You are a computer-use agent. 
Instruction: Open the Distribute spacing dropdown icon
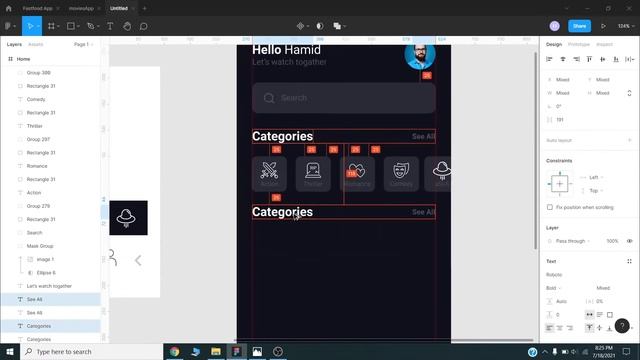click(629, 59)
